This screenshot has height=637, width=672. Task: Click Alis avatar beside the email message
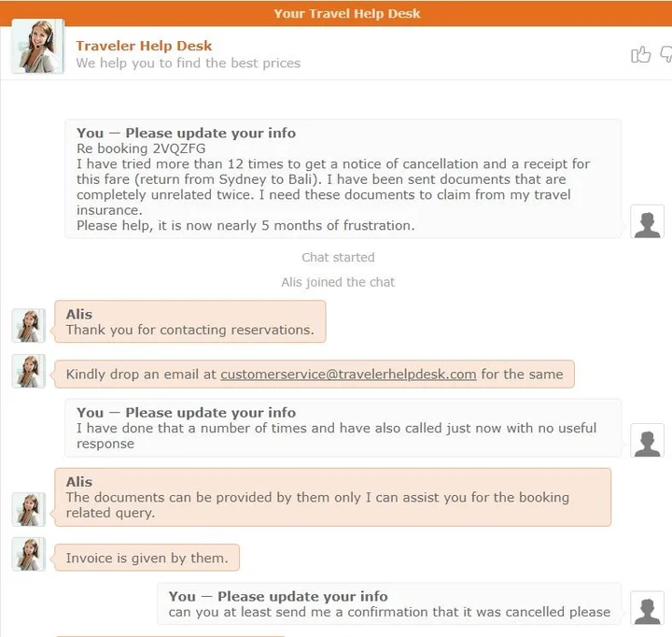pos(28,371)
